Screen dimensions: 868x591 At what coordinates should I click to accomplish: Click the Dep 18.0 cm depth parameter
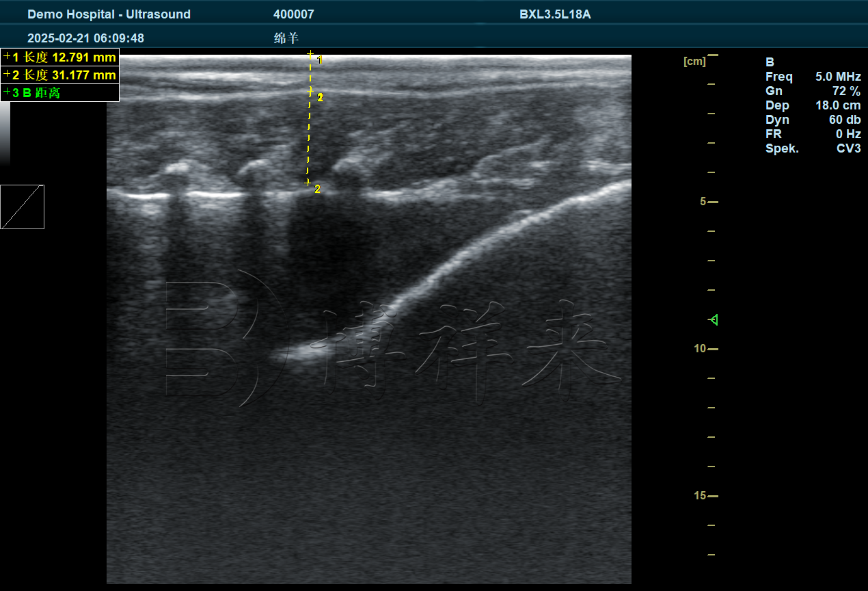(813, 105)
